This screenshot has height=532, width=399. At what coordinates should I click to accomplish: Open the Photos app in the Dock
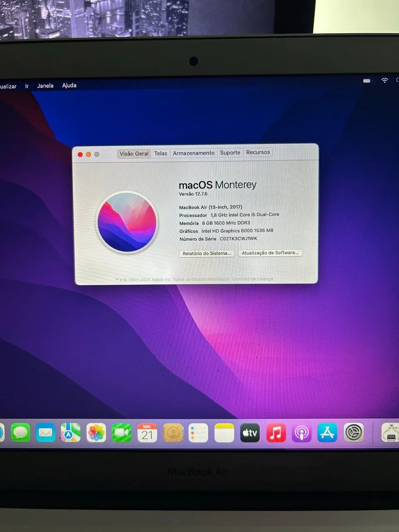(x=96, y=433)
